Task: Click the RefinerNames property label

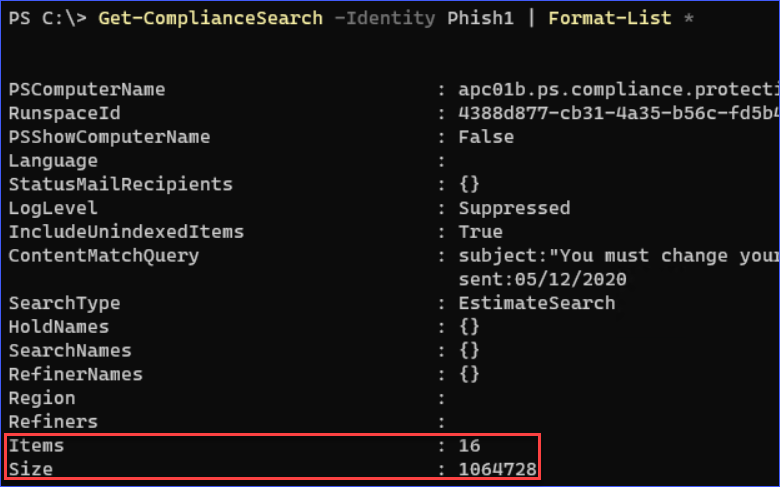Action: (76, 374)
